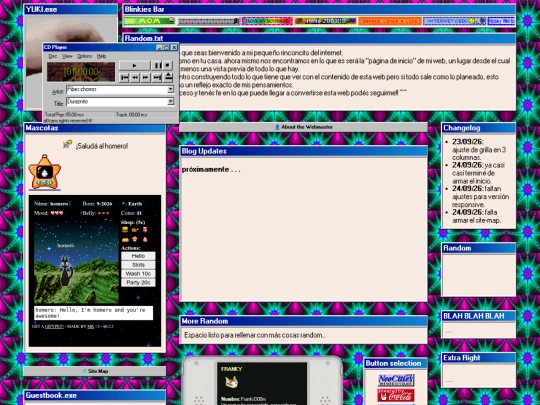
Task: Click the Guestbook.exe panel title
Action: [x=51, y=395]
